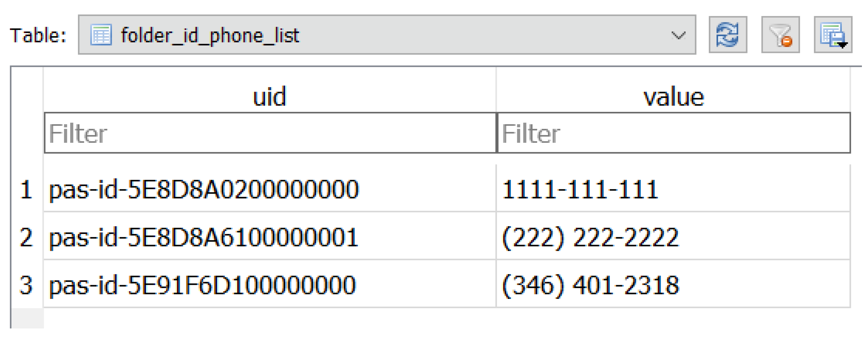The image size is (868, 337).
Task: Click the Table: label
Action: (38, 35)
